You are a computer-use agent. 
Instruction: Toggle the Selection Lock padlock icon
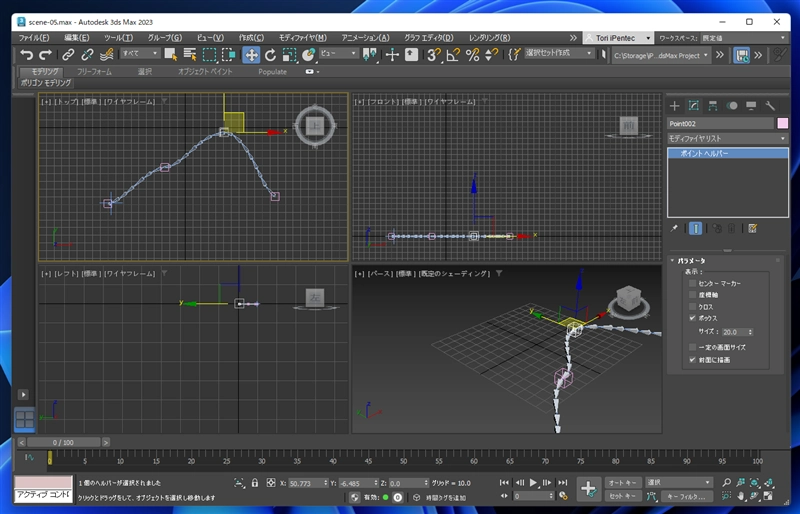click(x=255, y=482)
